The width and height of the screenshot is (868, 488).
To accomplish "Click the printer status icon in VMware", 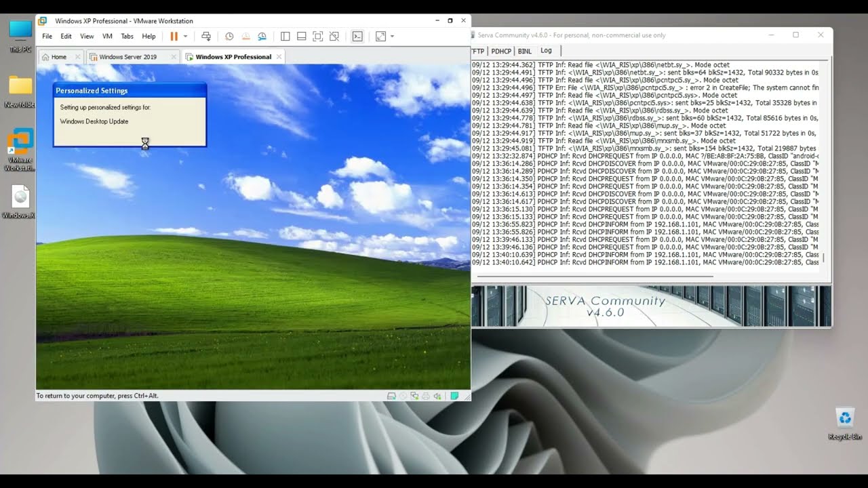I will click(x=426, y=396).
